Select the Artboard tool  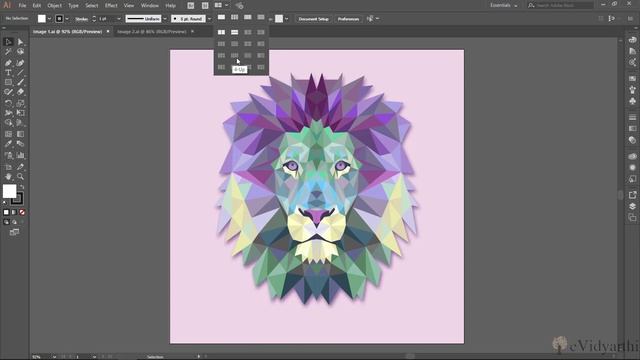[8, 167]
